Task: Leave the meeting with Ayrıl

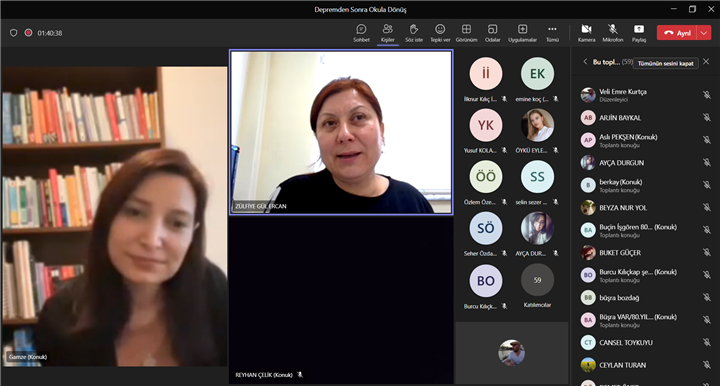Action: point(677,33)
